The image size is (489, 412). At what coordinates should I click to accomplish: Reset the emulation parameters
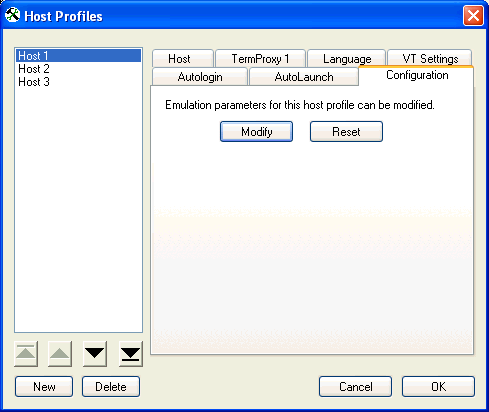[x=346, y=132]
